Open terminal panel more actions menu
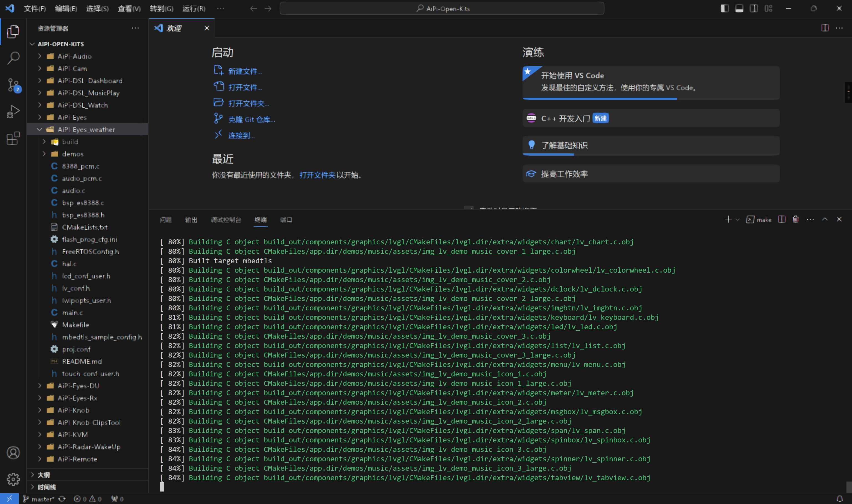 [810, 219]
